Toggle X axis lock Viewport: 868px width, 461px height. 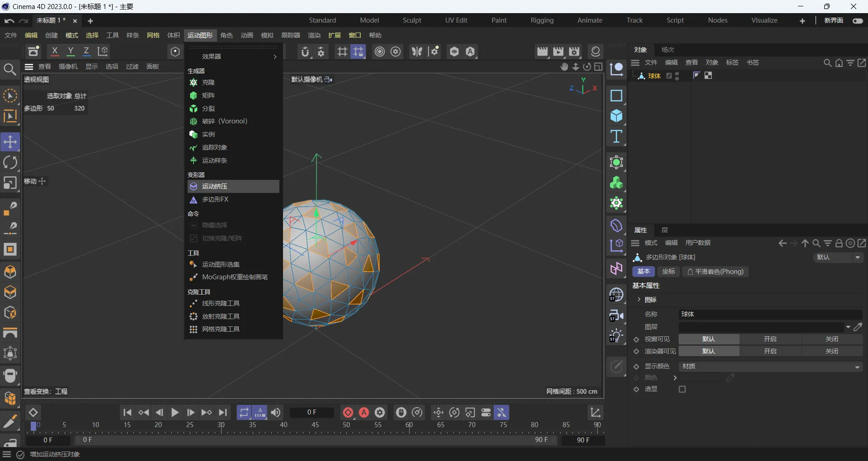tap(55, 52)
